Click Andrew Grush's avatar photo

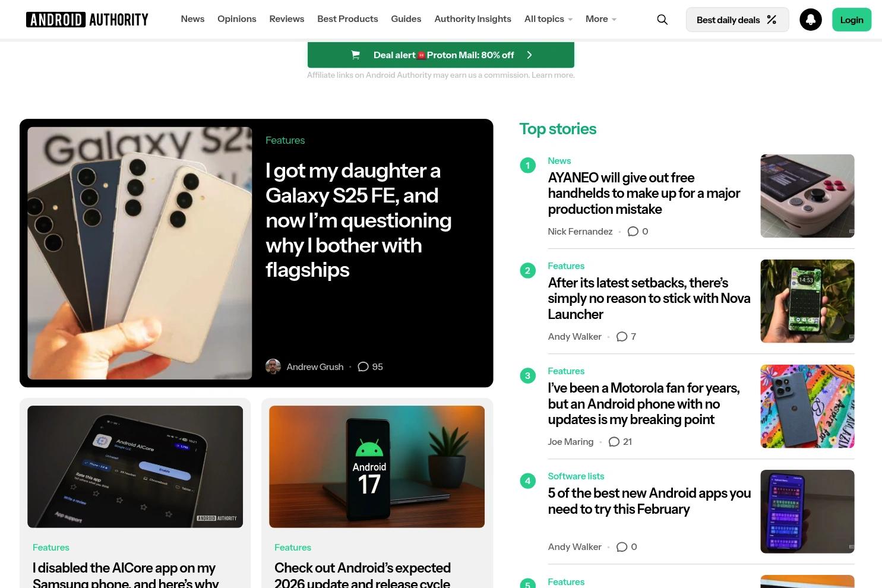pyautogui.click(x=273, y=366)
